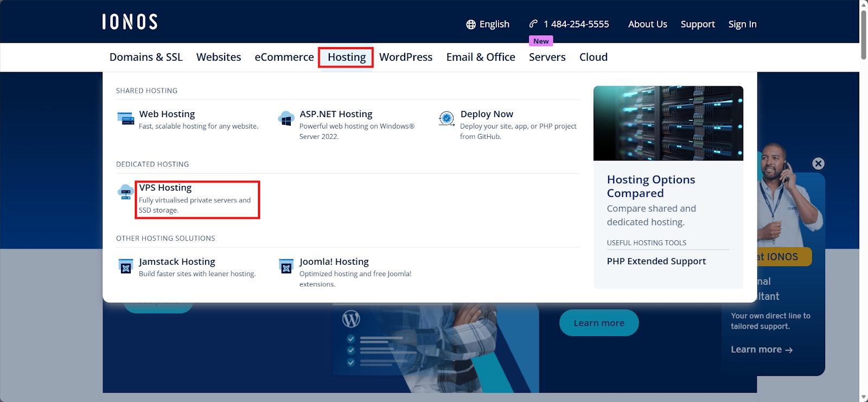The width and height of the screenshot is (868, 402).
Task: Open Hosting Options Compared heading link
Action: click(x=651, y=186)
